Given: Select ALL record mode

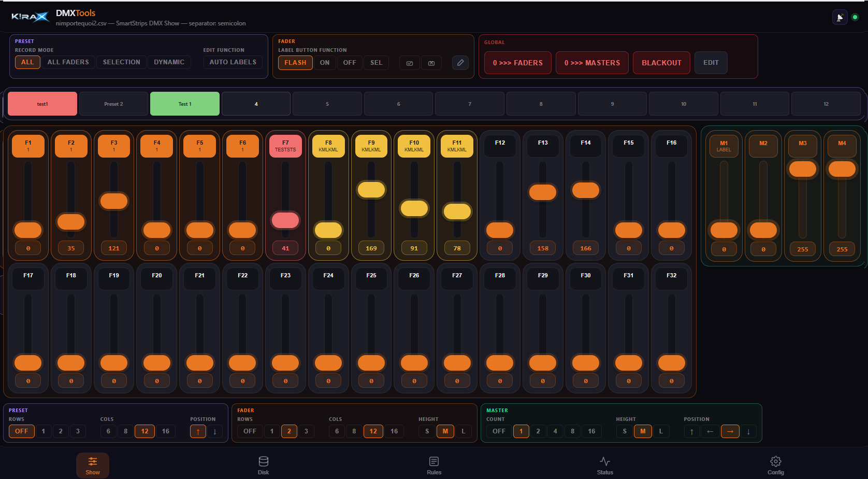Looking at the screenshot, I should [x=27, y=62].
